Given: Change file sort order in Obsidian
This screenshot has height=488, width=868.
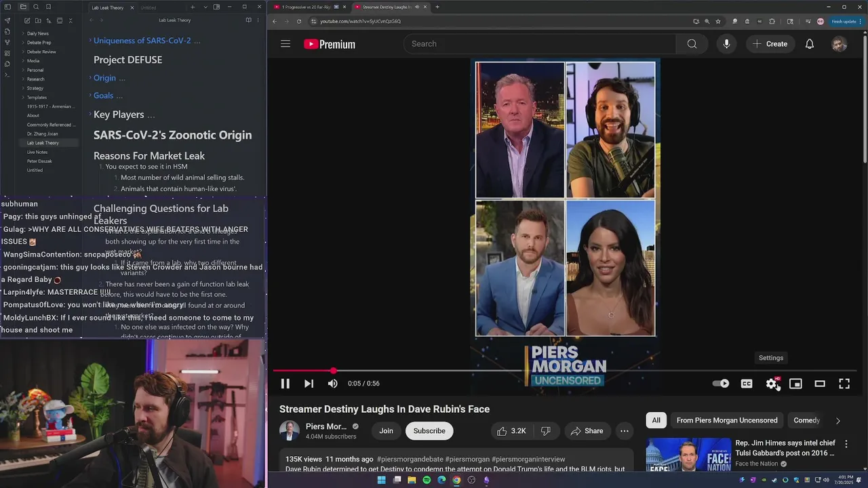Looking at the screenshot, I should (x=49, y=21).
